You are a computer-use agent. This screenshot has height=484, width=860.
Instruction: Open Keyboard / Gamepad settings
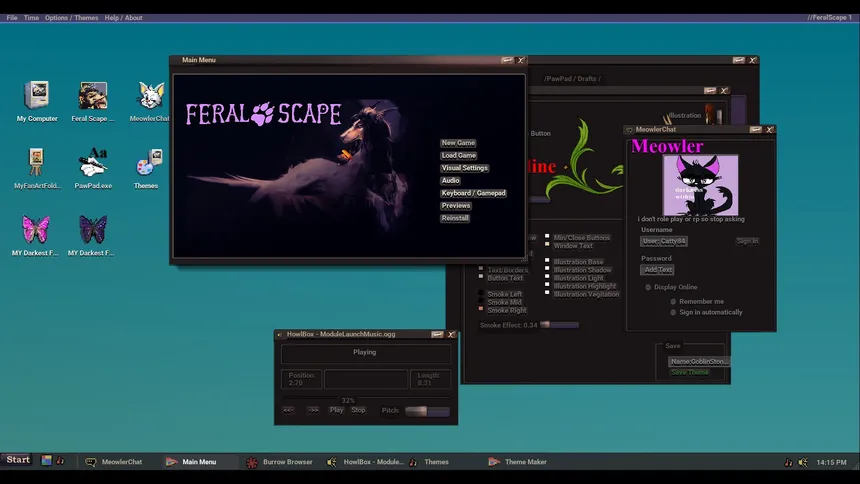coord(473,193)
